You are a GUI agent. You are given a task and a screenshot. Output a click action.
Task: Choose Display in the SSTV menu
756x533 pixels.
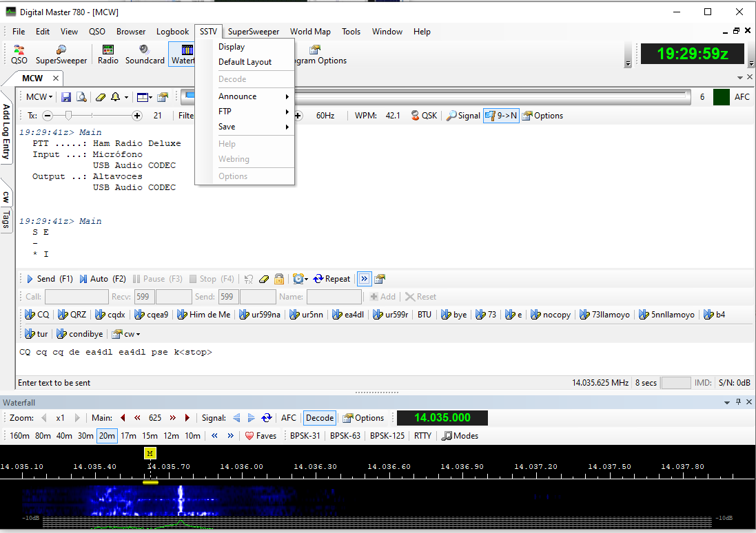click(x=254, y=47)
